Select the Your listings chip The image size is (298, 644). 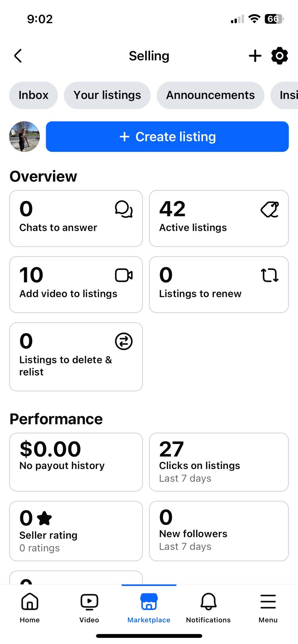tap(107, 95)
